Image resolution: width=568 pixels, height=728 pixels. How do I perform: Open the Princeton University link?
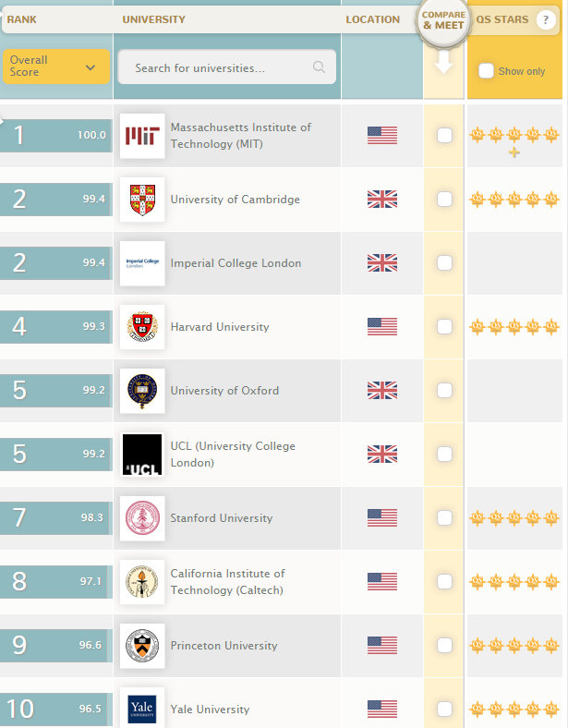tap(224, 646)
